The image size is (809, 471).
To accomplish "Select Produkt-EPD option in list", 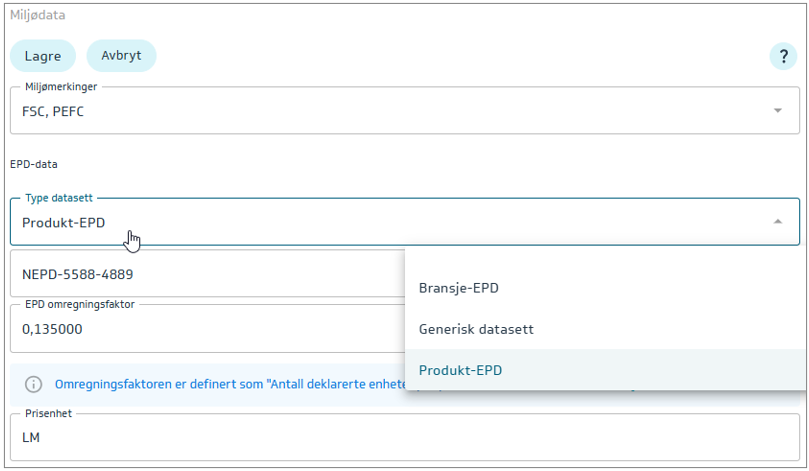I will tap(605, 370).
